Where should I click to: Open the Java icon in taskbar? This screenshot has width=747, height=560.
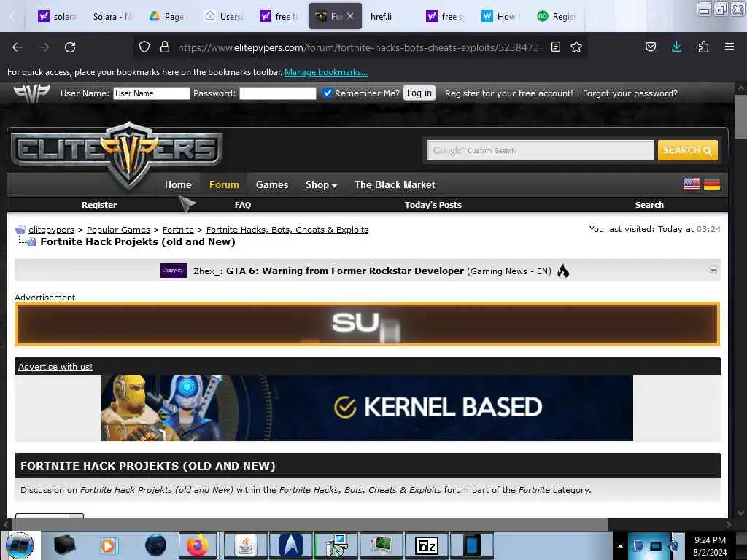[x=245, y=545]
